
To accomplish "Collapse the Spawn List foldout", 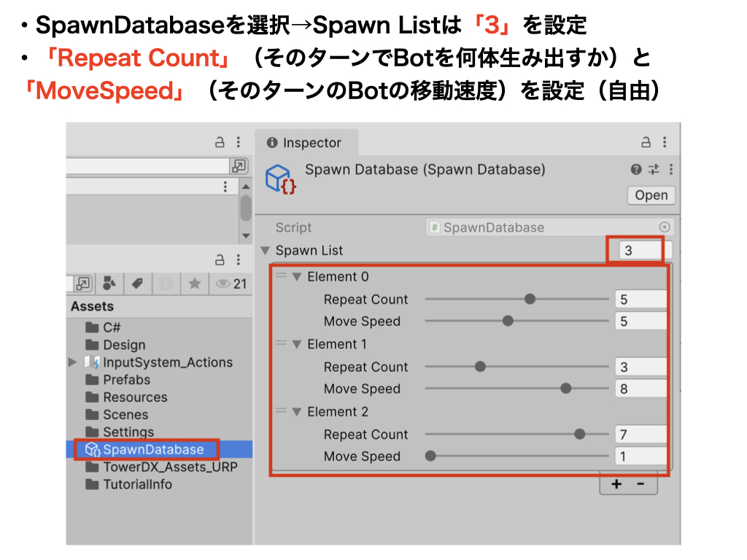I will click(266, 250).
